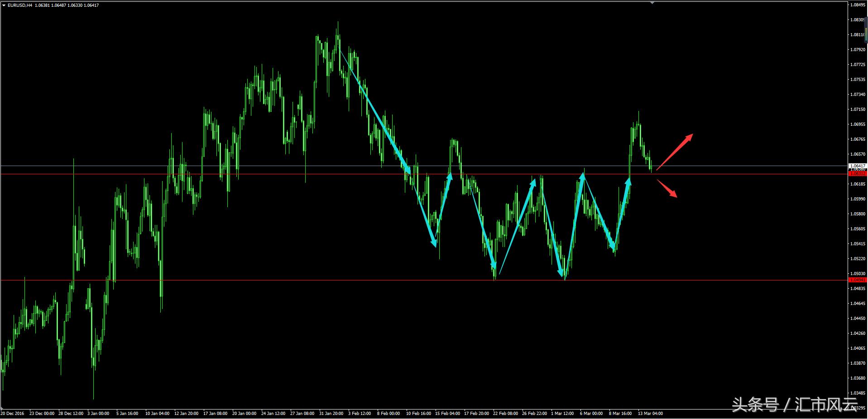Click price scale value 1.06570

(858, 154)
